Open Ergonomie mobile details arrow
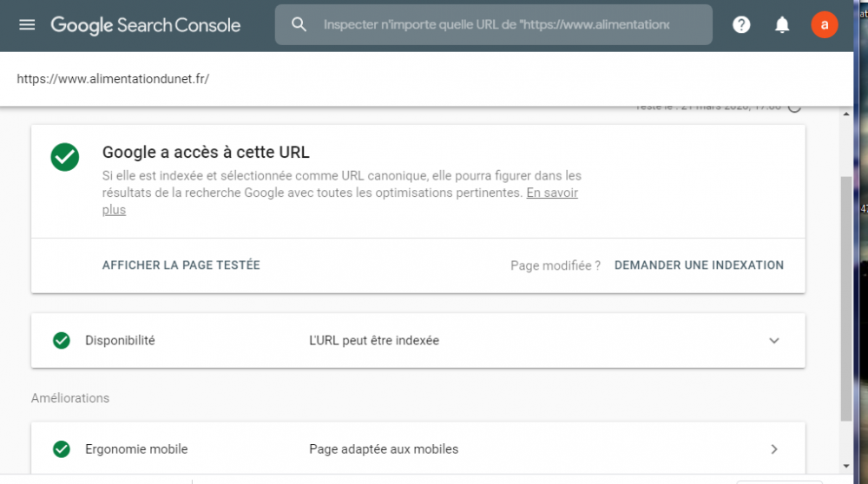The image size is (868, 484). 774,449
